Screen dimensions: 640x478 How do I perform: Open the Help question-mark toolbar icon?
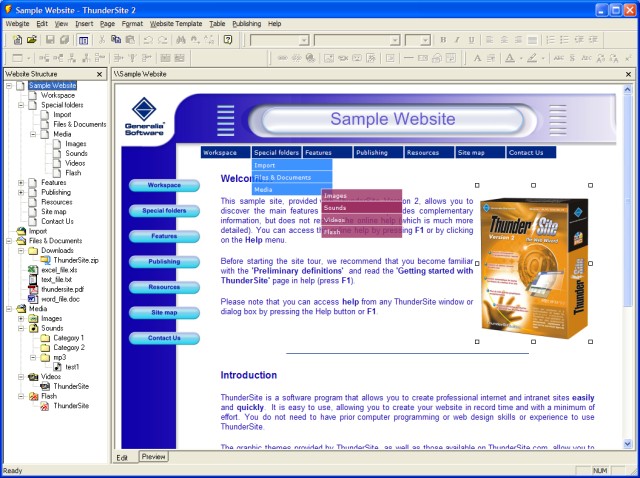[x=228, y=40]
